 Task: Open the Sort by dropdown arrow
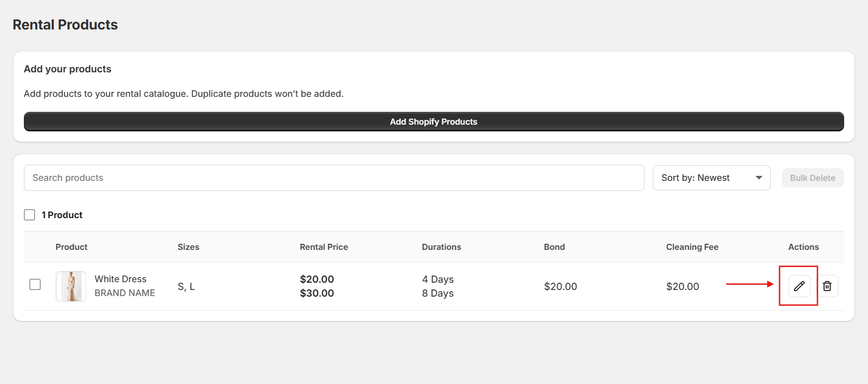[x=758, y=178]
